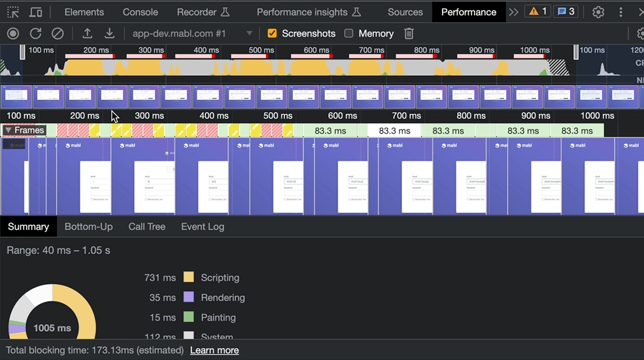The image size is (644, 360).
Task: Grab the right overview range handle
Action: (x=576, y=52)
